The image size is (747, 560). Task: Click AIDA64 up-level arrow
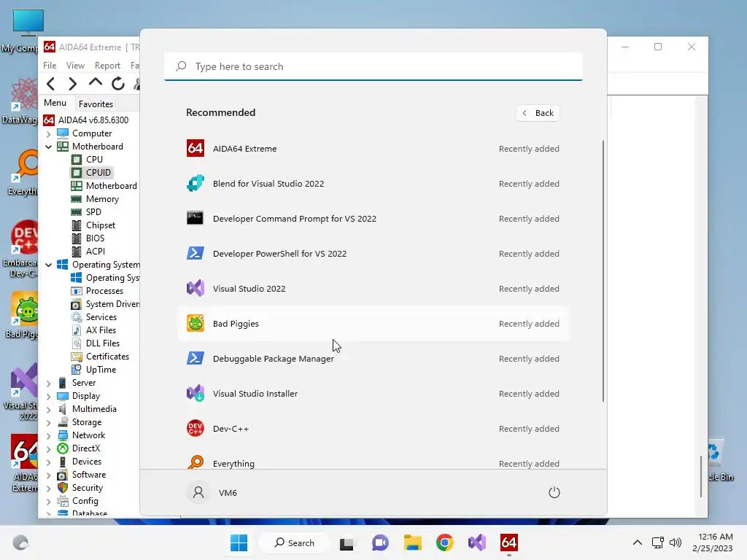point(96,83)
